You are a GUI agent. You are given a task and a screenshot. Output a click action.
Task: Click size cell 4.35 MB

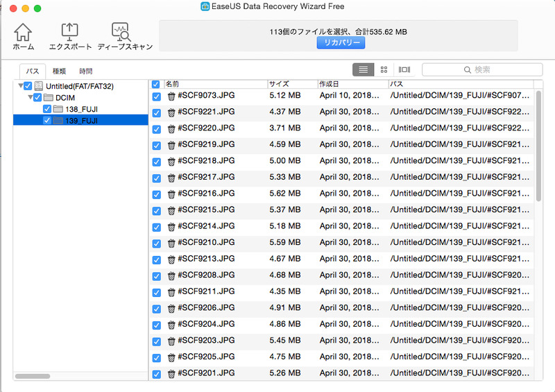(x=285, y=291)
